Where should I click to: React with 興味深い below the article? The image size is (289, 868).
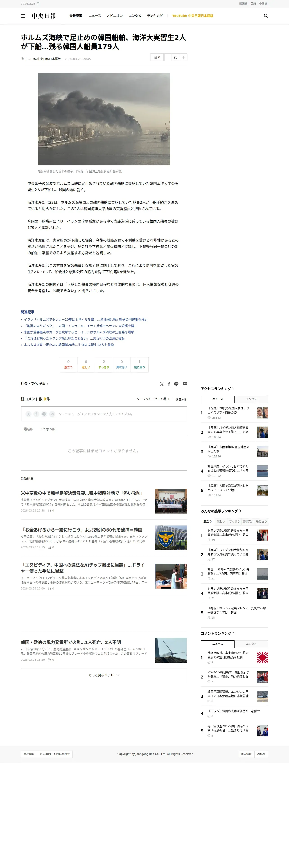122,365
